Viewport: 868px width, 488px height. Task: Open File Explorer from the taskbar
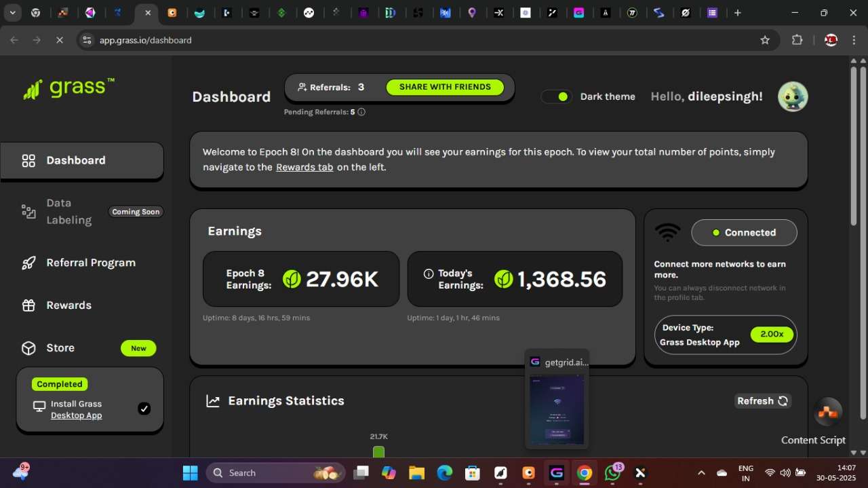(x=416, y=473)
